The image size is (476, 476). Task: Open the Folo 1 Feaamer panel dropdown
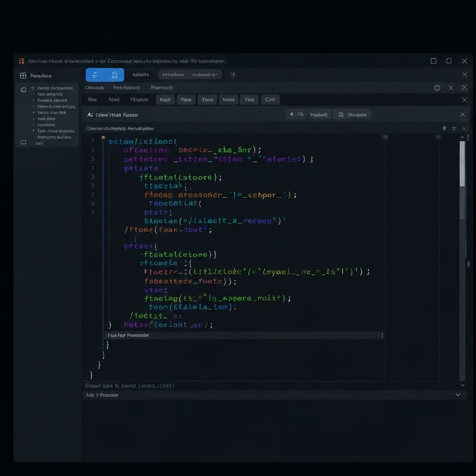[x=458, y=395]
